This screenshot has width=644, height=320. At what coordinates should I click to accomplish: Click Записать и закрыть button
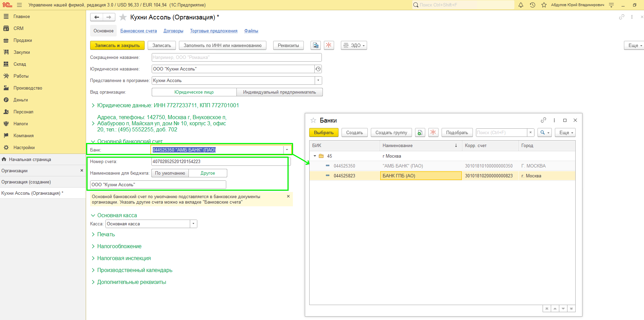[117, 45]
